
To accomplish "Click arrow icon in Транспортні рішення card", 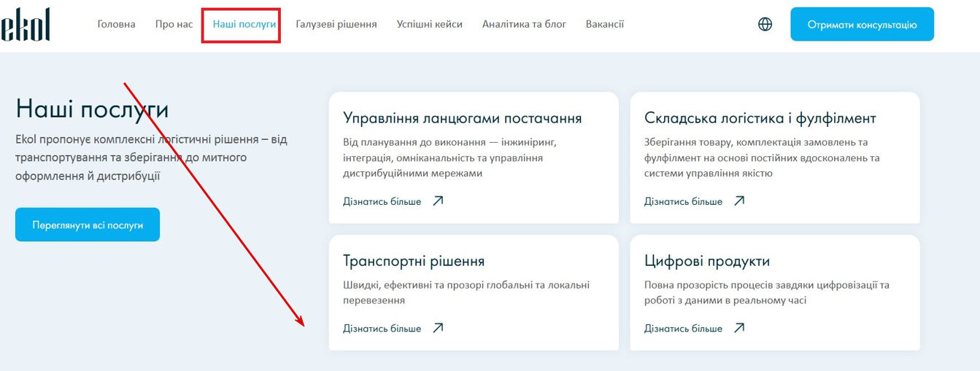I will pos(438,328).
